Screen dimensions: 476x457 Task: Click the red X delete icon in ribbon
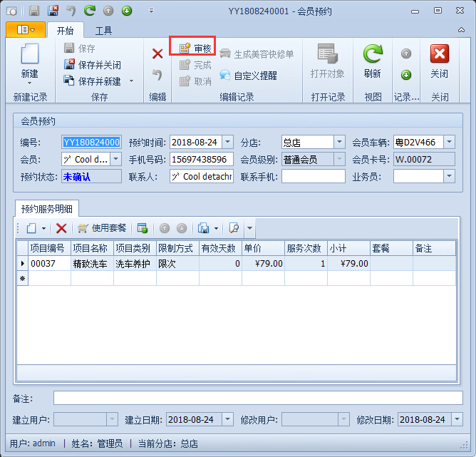pos(157,53)
